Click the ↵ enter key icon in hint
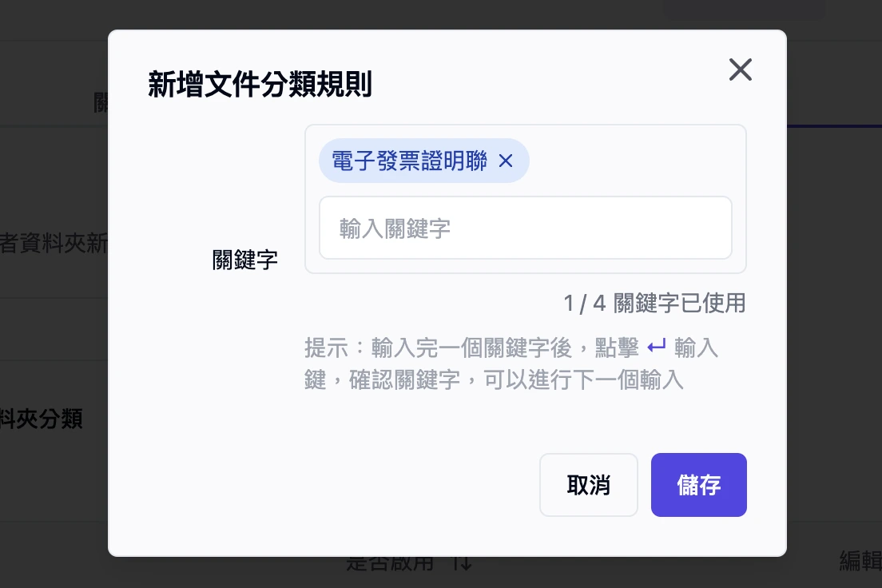Image resolution: width=882 pixels, height=588 pixels. coord(657,347)
